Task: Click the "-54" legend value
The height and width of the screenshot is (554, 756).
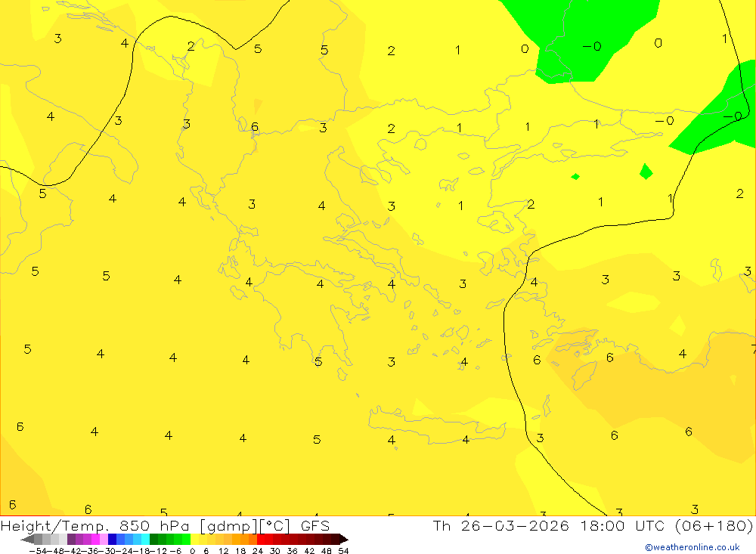Action: point(38,551)
